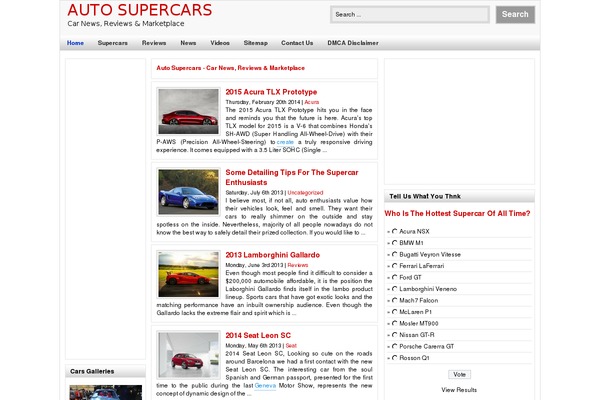
Task: Open the DMCA Disclaimer page
Action: click(353, 43)
